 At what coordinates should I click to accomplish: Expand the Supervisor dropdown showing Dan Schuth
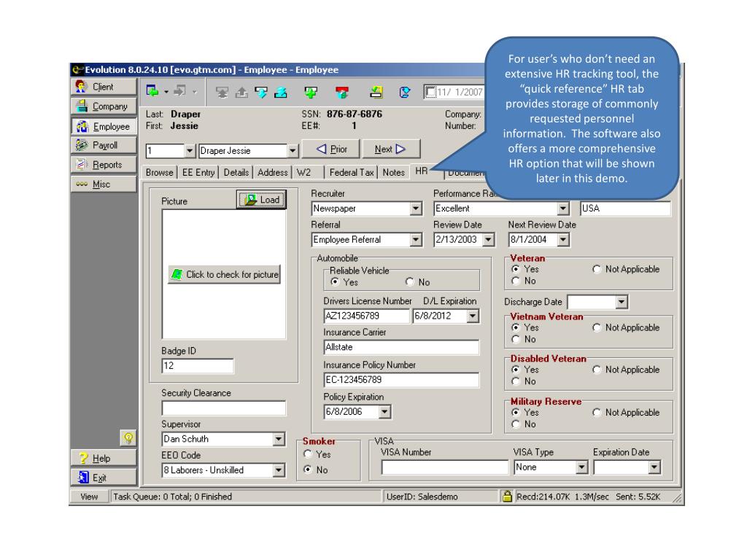coord(279,439)
